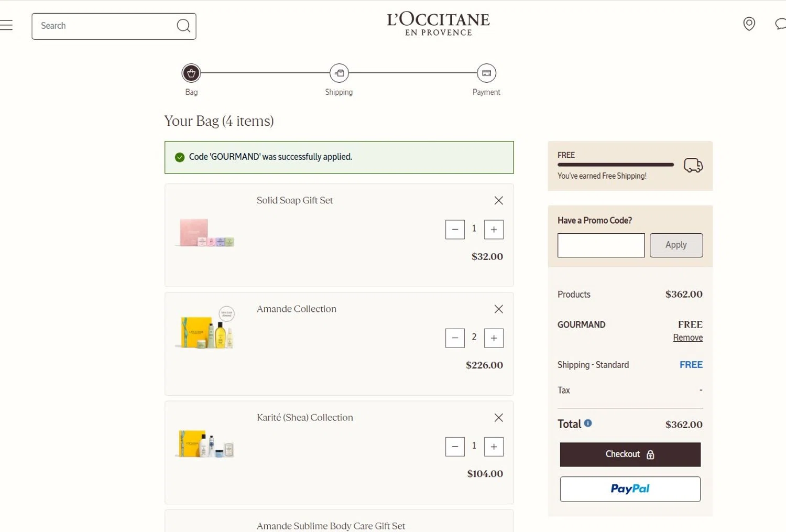Click the free shipping truck icon
Screen dimensions: 786x532
693,166
